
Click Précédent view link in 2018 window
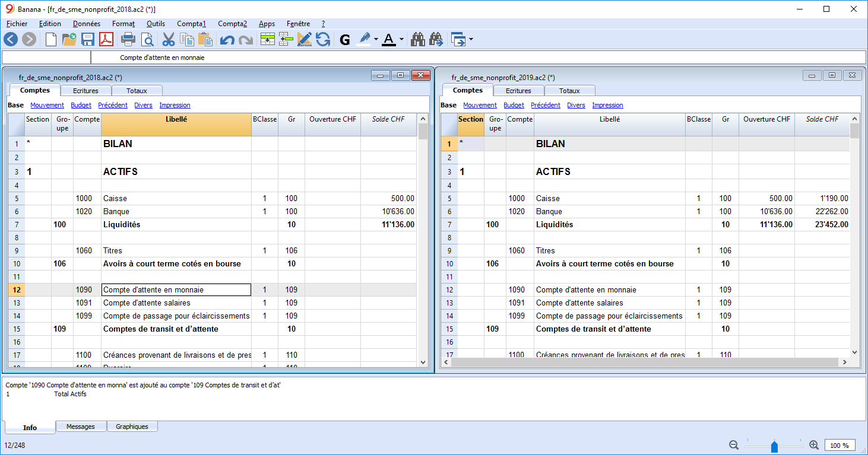[113, 105]
